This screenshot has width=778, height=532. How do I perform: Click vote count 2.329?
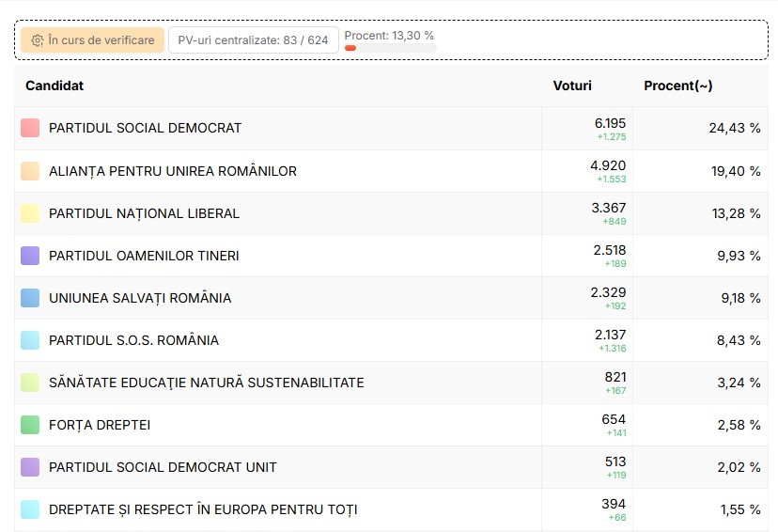coord(608,292)
